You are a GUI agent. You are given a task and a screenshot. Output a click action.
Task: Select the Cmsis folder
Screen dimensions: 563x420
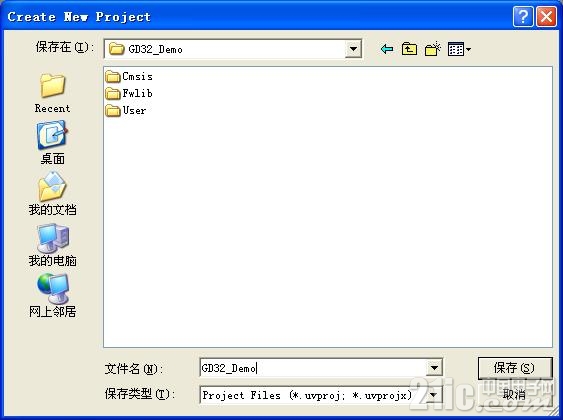pos(129,76)
